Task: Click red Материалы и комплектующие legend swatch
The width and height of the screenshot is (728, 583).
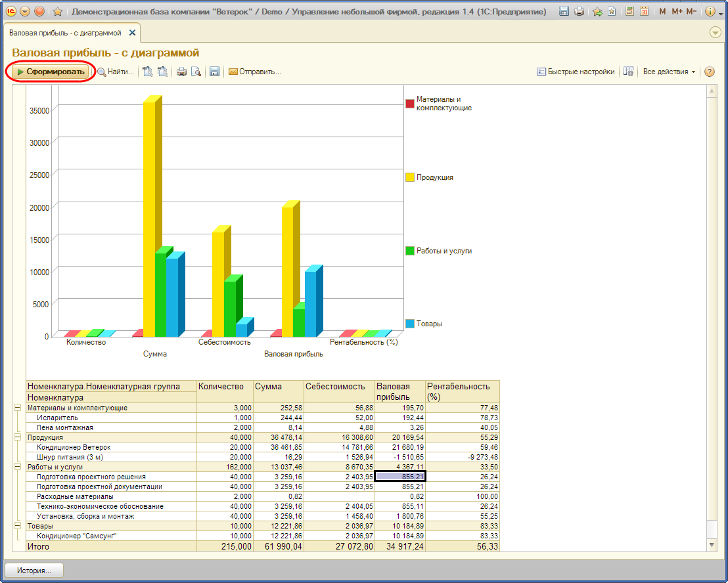Action: tap(410, 104)
